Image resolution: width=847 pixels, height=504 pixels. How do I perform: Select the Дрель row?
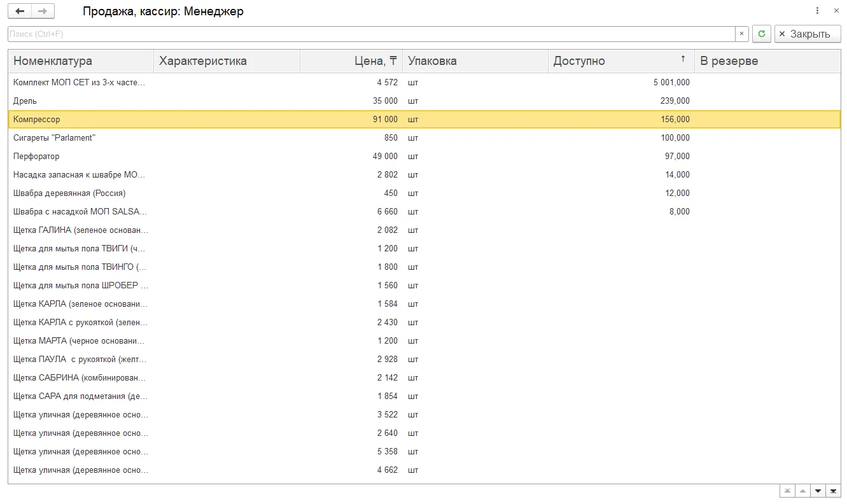coord(424,101)
